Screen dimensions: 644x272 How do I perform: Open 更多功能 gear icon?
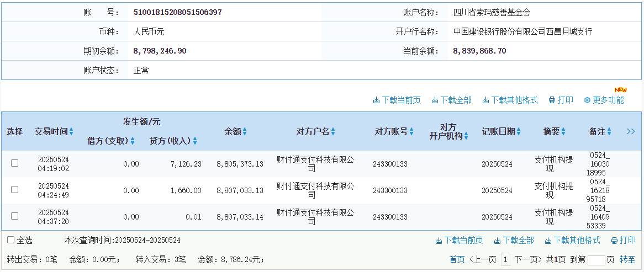[587, 100]
